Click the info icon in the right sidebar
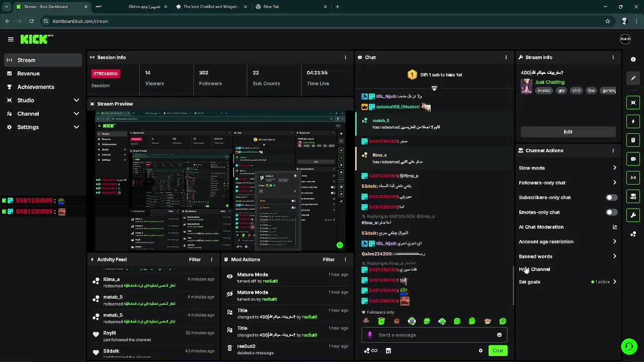 click(633, 59)
